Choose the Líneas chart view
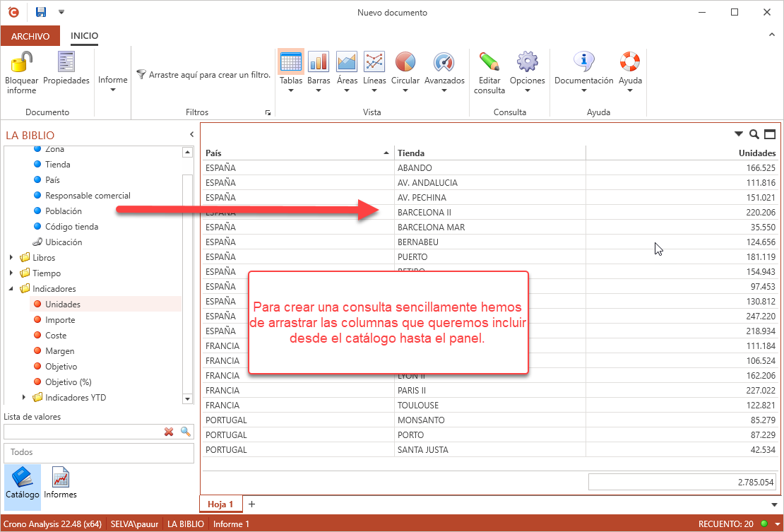This screenshot has height=532, width=784. pyautogui.click(x=374, y=62)
